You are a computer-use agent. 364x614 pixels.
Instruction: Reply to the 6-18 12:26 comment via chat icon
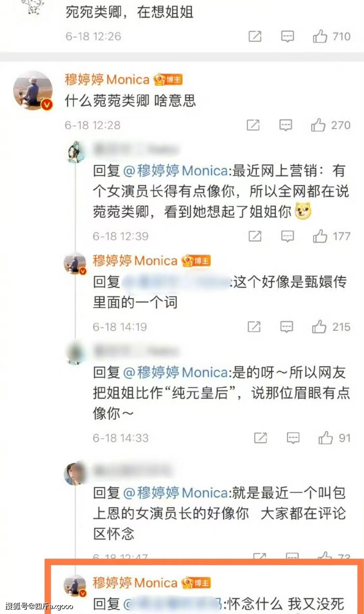pyautogui.click(x=287, y=36)
